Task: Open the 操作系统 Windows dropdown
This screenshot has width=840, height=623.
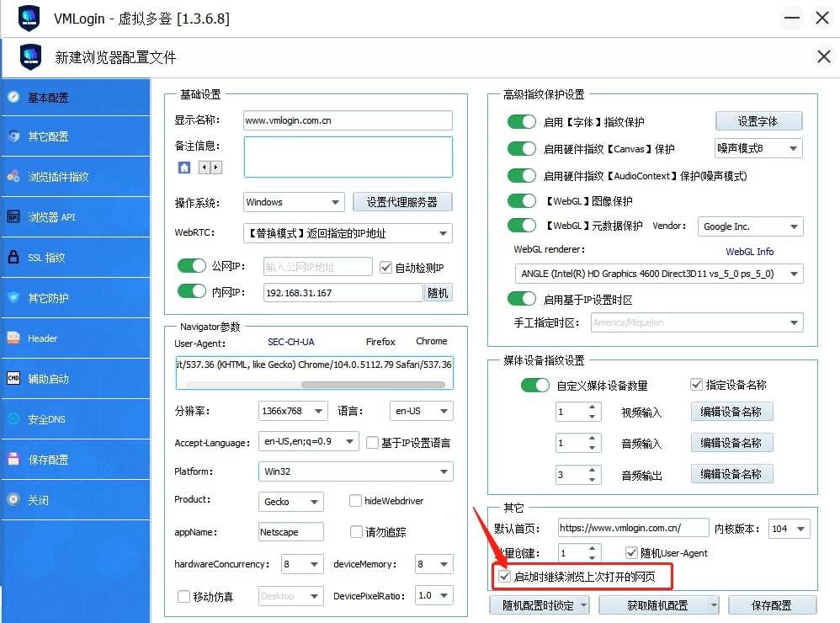Action: point(294,202)
